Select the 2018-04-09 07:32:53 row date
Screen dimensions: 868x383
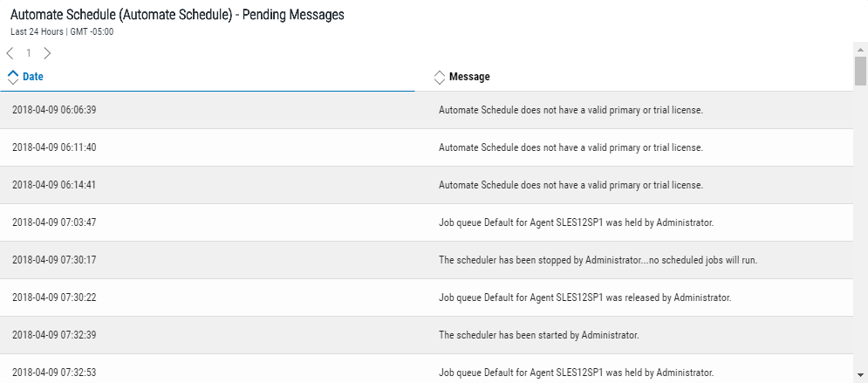54,373
